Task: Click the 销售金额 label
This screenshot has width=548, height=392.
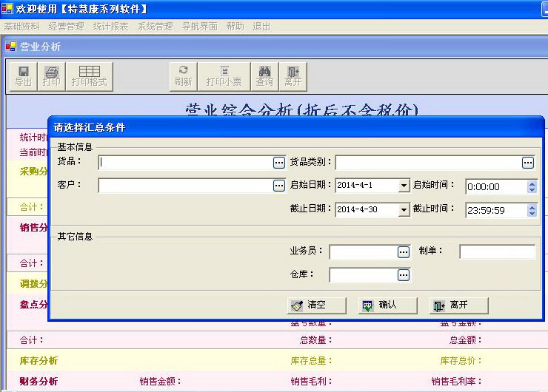Action: click(161, 381)
